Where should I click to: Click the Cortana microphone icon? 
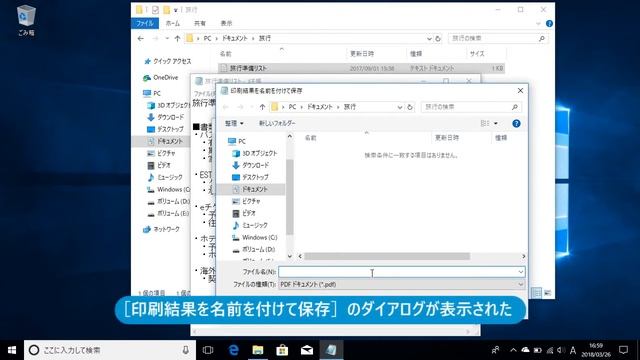[185, 350]
